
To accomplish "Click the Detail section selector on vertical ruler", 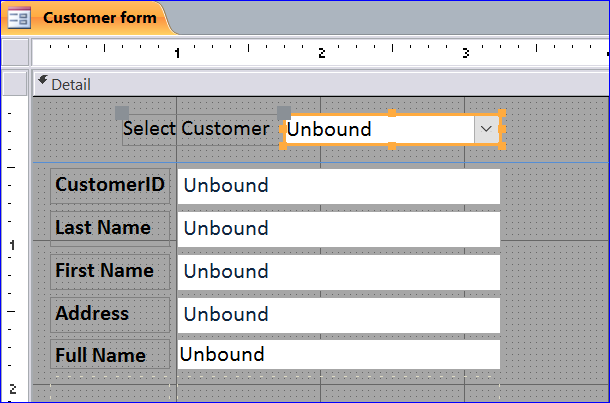I will click(15, 83).
